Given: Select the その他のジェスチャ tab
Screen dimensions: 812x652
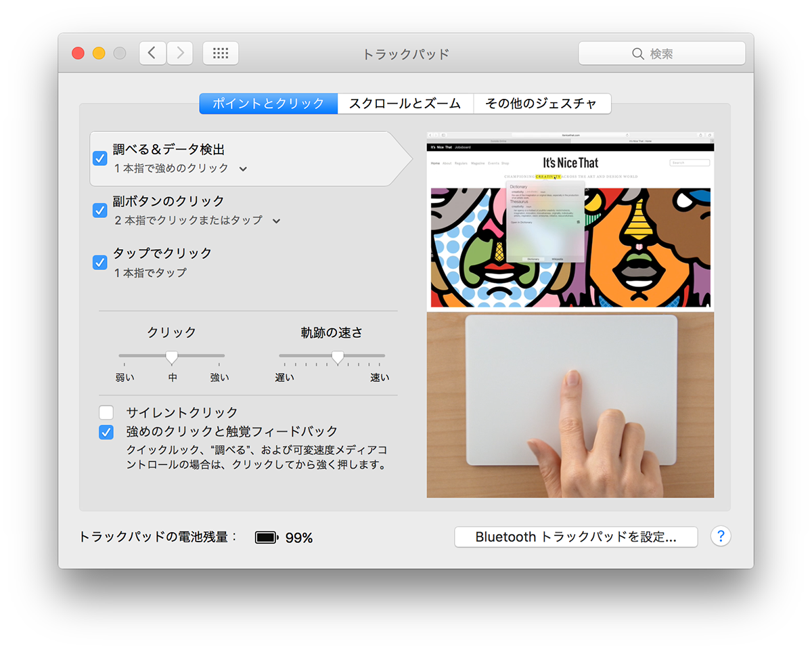Looking at the screenshot, I should pos(541,103).
